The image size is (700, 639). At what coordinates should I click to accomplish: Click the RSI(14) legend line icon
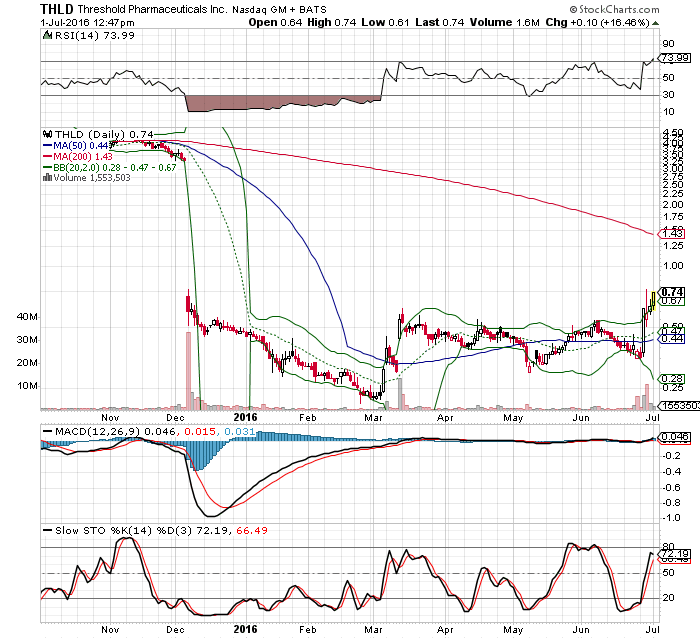click(x=46, y=36)
